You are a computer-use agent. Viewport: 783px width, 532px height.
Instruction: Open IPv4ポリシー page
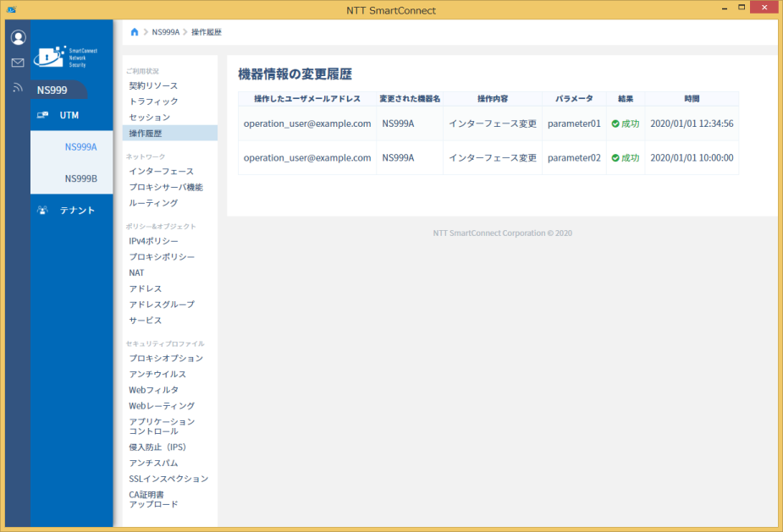[153, 241]
